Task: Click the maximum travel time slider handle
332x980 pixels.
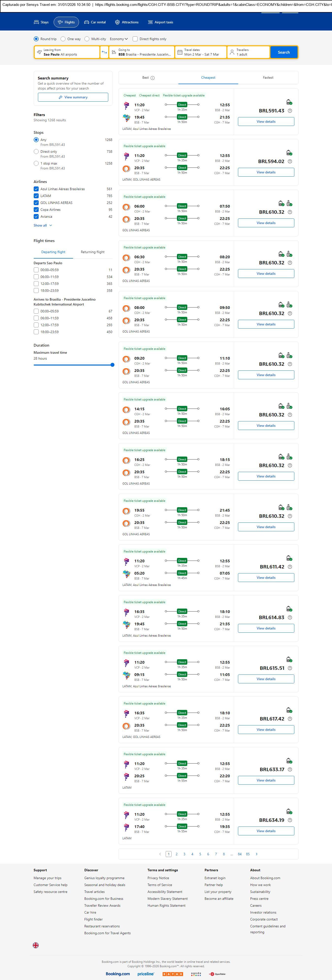Action: (x=112, y=365)
